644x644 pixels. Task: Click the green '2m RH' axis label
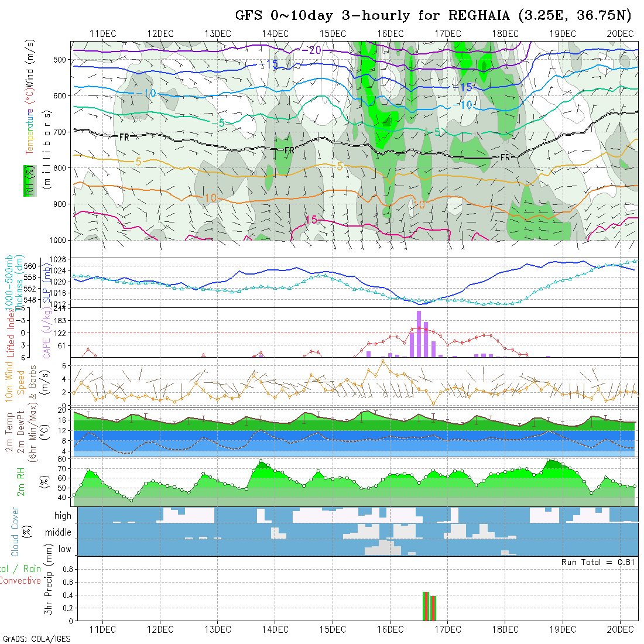click(20, 482)
